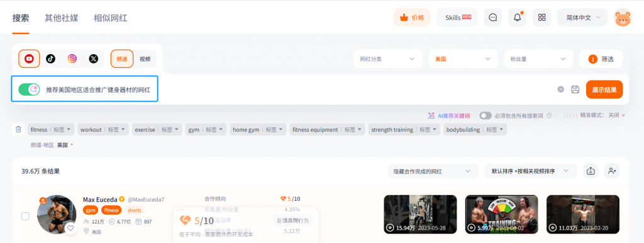
Task: Open the 粉丝量 dropdown
Action: click(x=538, y=59)
